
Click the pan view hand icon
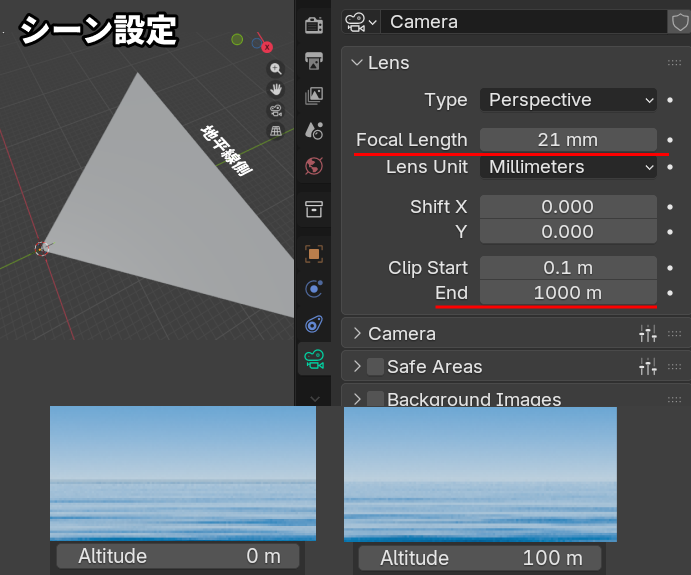(276, 90)
